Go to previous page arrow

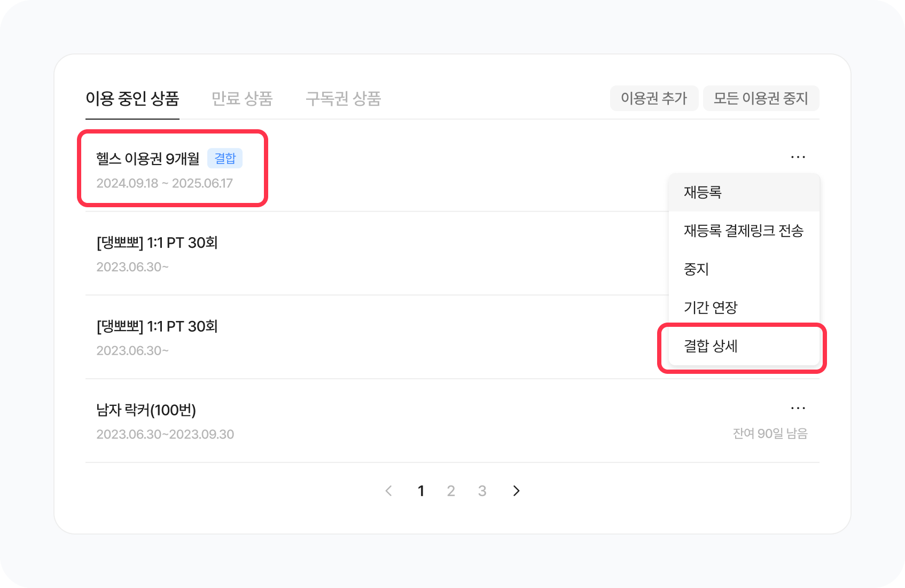(389, 491)
